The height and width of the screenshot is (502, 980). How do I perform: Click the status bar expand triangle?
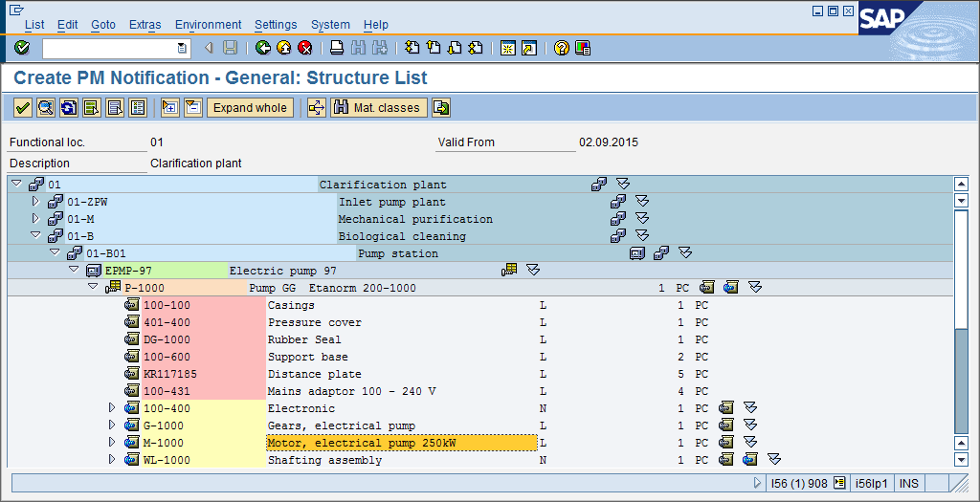[x=758, y=483]
